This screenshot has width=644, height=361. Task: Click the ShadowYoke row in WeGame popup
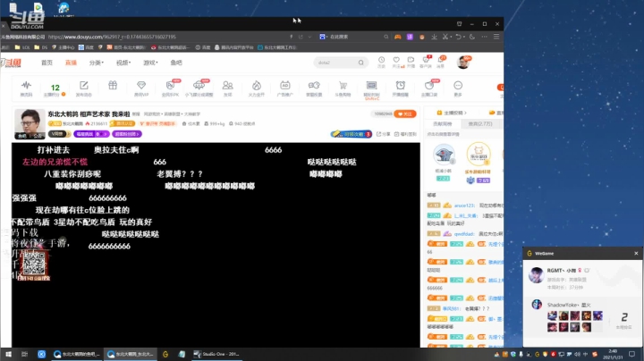click(582, 316)
